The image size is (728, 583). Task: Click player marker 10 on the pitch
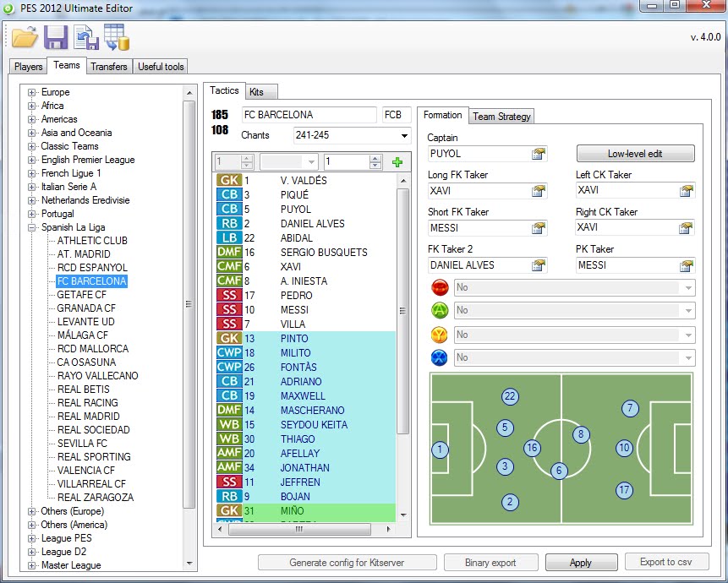click(624, 448)
